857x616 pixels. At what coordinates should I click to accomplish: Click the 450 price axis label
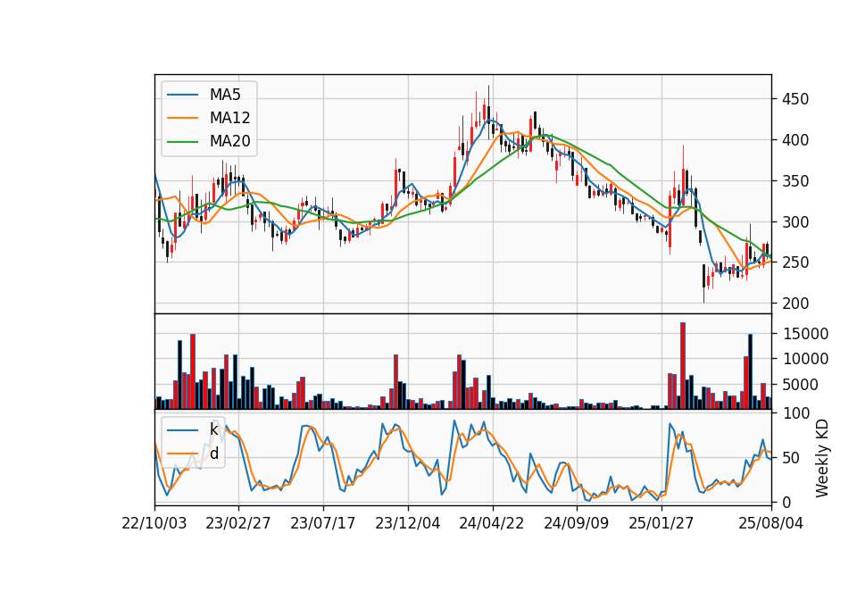[795, 99]
